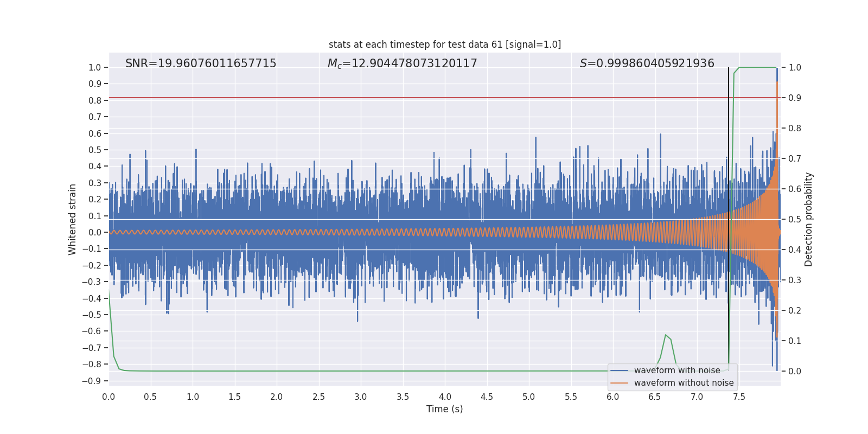Click the 4.0 tick on time axis
868x434 pixels.
click(445, 397)
